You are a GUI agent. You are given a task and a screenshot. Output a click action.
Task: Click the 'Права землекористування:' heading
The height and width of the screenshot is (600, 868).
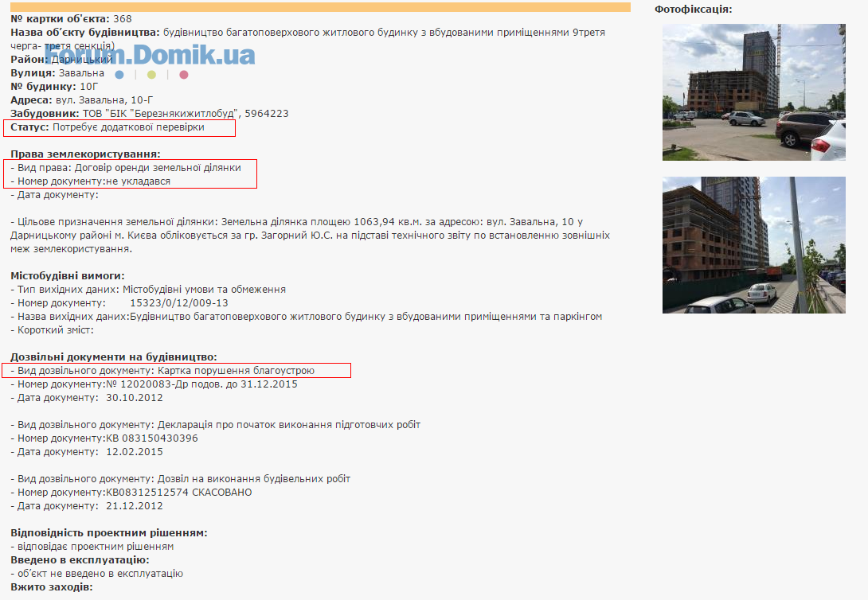click(85, 154)
